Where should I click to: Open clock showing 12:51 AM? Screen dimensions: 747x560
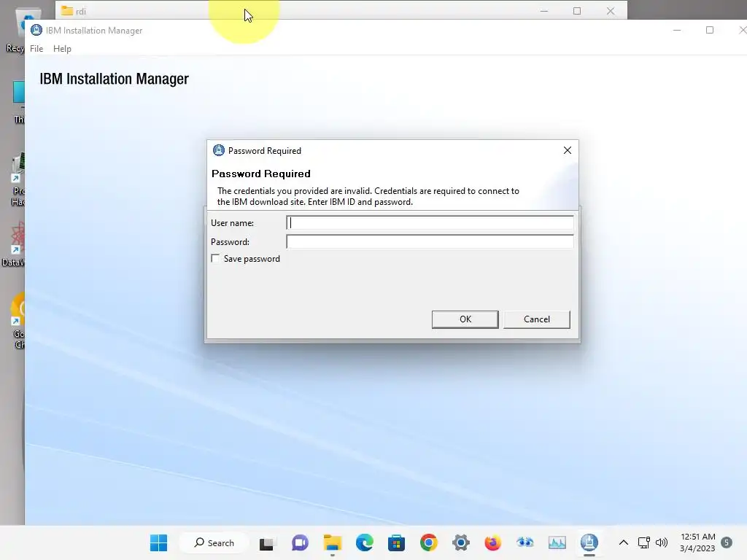click(x=697, y=542)
